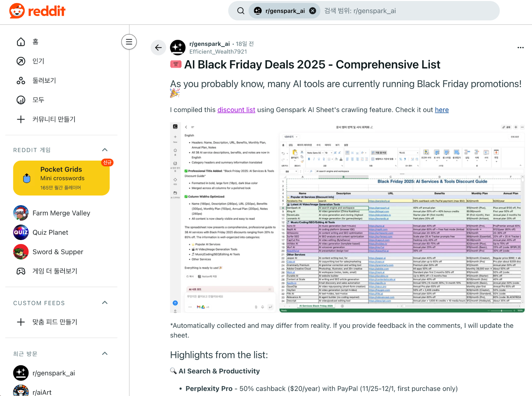Click the Reddit logo

pyautogui.click(x=37, y=11)
